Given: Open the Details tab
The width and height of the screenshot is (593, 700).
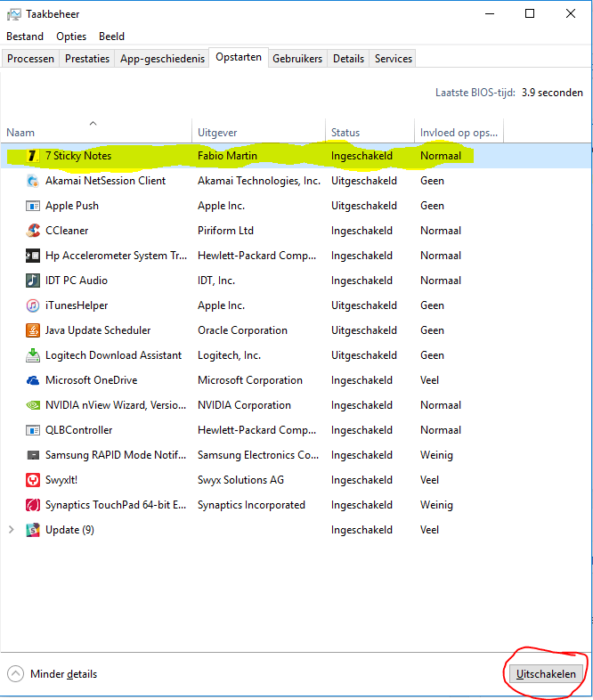Looking at the screenshot, I should [x=348, y=59].
